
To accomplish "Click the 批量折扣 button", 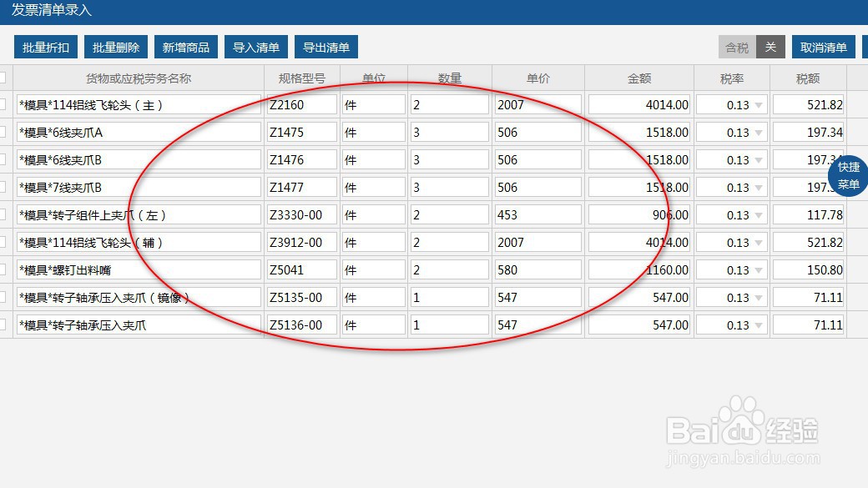I will 45,47.
